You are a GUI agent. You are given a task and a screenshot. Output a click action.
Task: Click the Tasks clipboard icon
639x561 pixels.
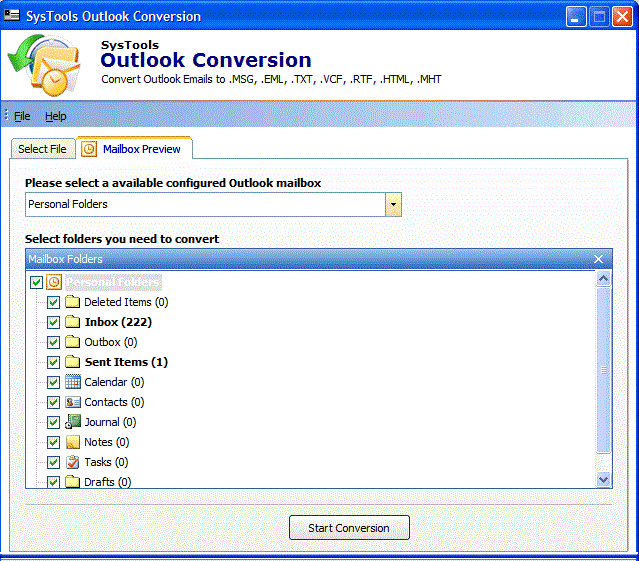73,462
